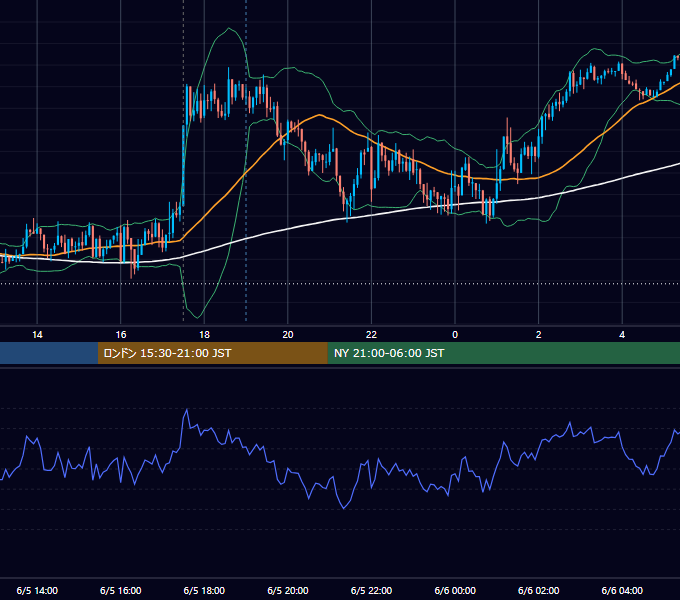680x600 pixels.
Task: Click the 4 hour label on price chart axis
Action: [x=622, y=335]
